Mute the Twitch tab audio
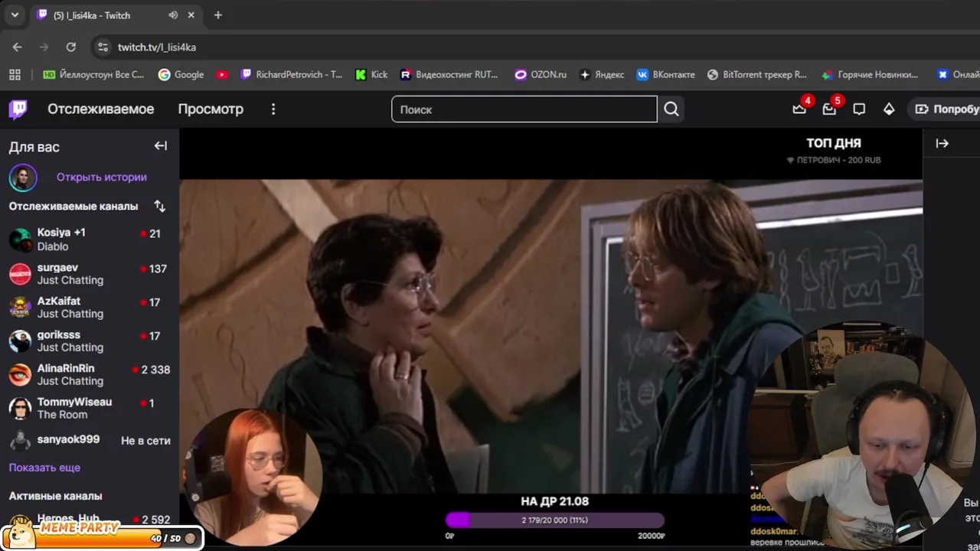The width and height of the screenshot is (980, 551). point(173,15)
